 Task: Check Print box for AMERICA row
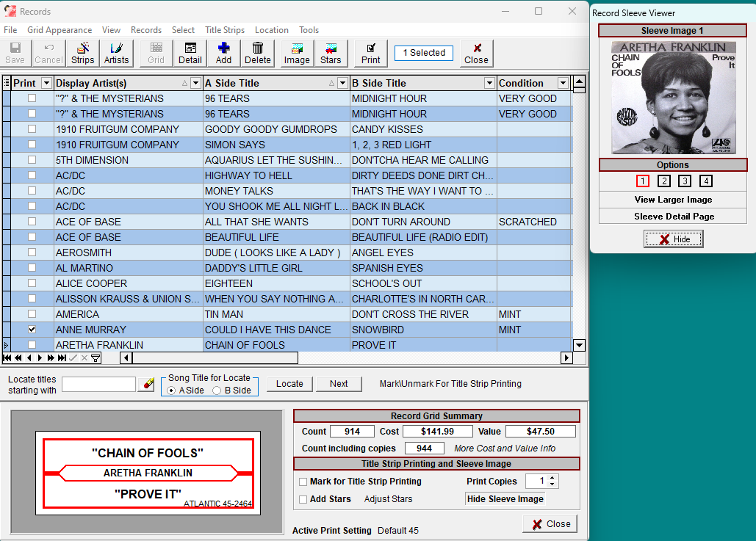(32, 313)
